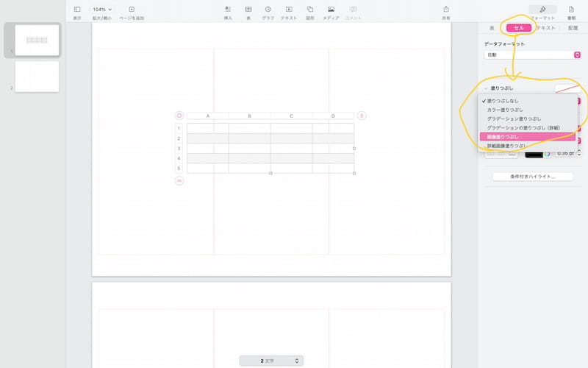Open the 書類 document inspector icon
This screenshot has height=368, width=588.
(571, 9)
